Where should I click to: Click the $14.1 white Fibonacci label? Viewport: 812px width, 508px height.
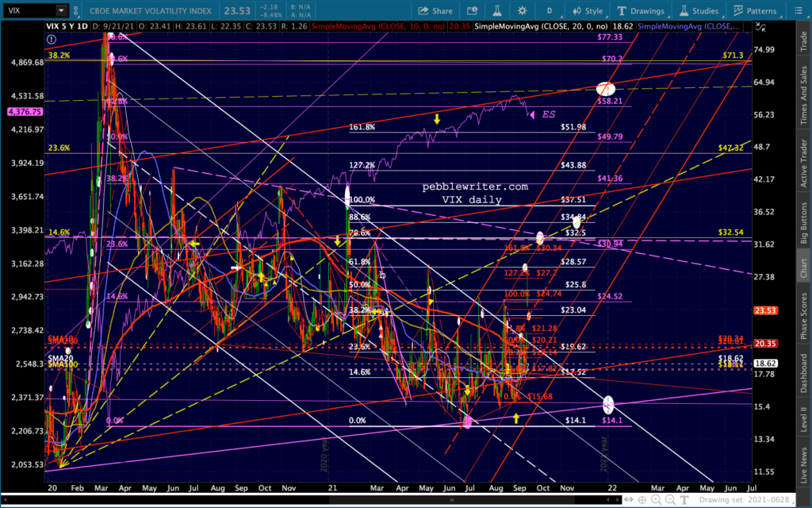tap(576, 421)
